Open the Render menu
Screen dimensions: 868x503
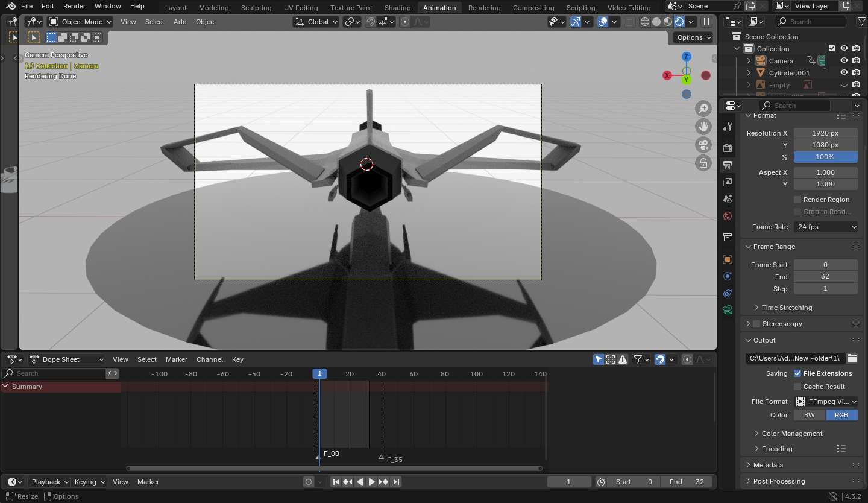[x=75, y=6]
